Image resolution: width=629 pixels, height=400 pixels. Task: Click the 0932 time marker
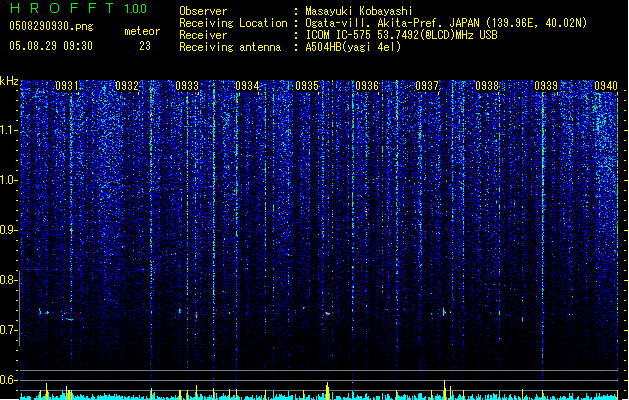(127, 86)
